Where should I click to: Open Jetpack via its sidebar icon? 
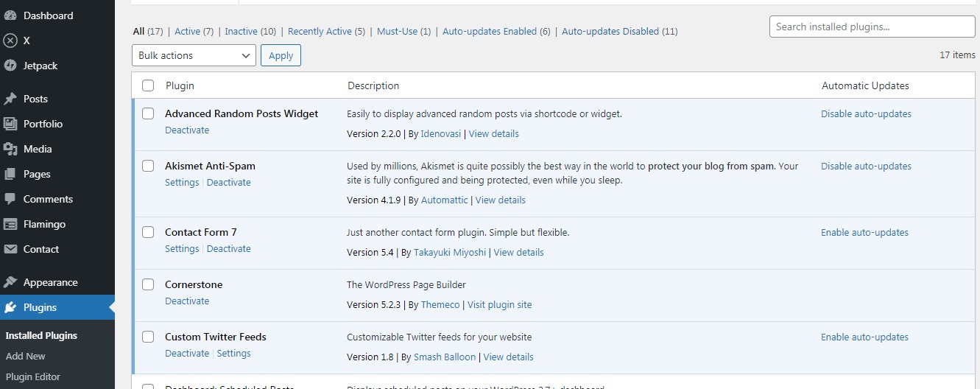tap(10, 66)
